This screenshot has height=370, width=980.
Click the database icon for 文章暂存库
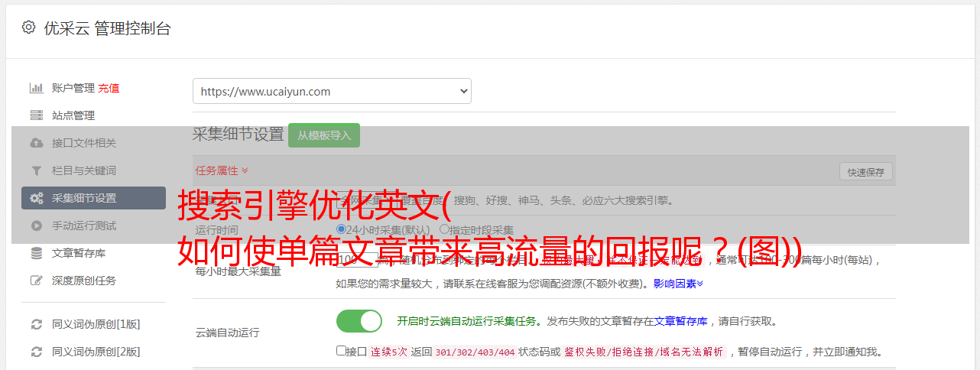36,253
